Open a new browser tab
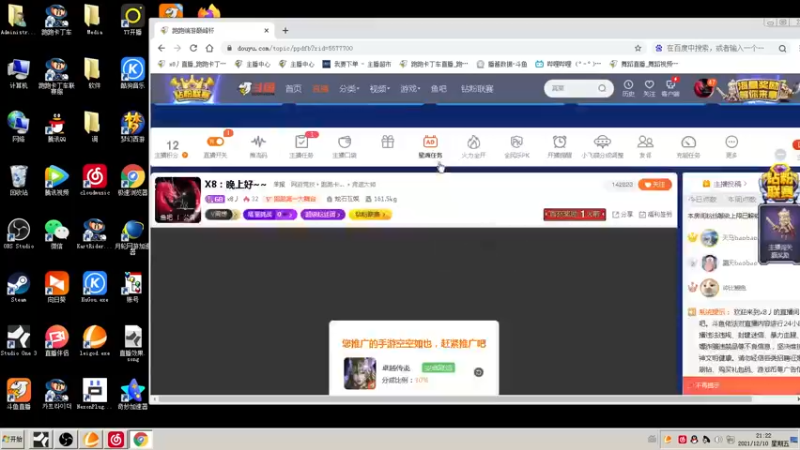 click(285, 31)
